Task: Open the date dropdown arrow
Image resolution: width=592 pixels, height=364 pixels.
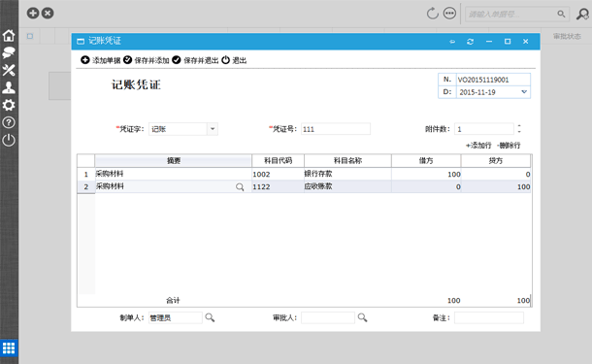Action: tap(524, 92)
